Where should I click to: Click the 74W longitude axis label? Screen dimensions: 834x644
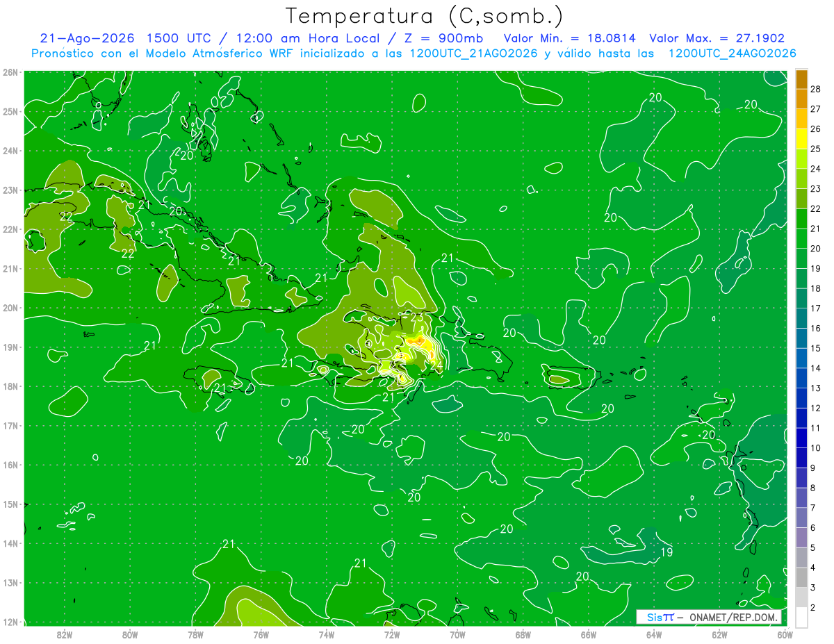point(326,634)
